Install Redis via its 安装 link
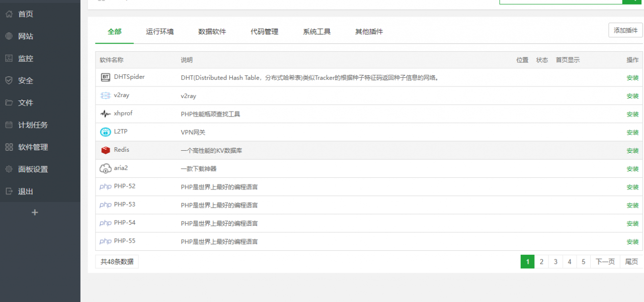The width and height of the screenshot is (644, 302). (632, 151)
